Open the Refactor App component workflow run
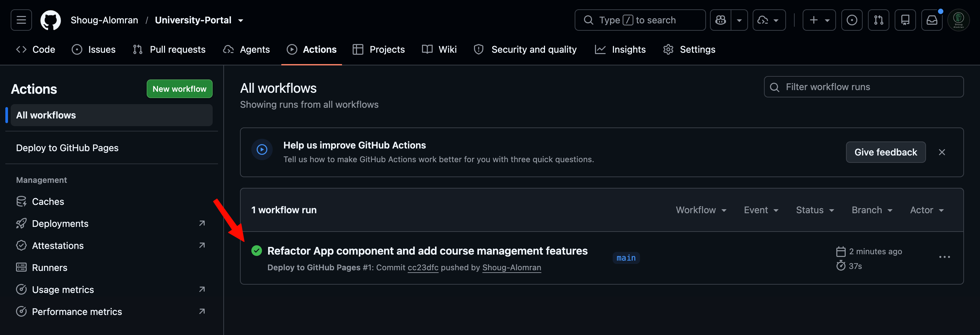980x335 pixels. coord(427,251)
